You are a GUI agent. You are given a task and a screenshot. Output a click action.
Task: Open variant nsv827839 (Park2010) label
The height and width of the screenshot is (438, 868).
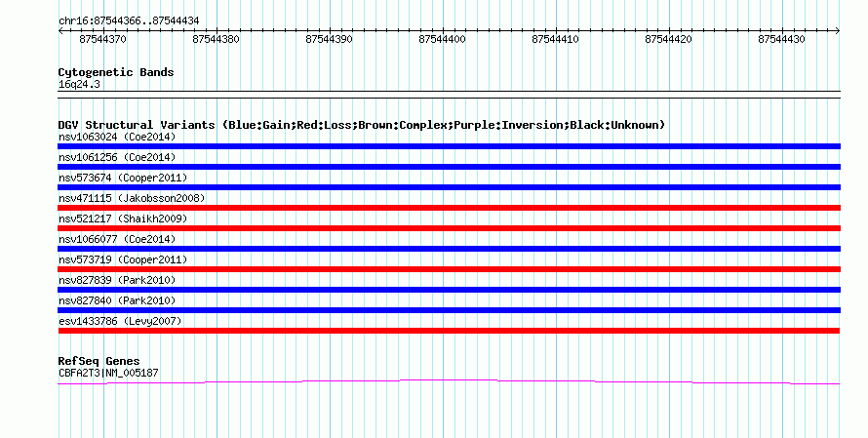point(117,280)
